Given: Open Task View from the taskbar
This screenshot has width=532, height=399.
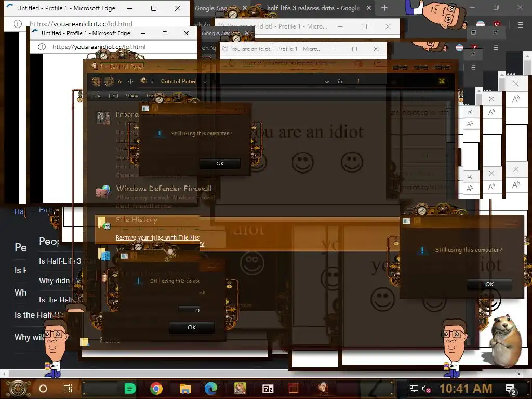Looking at the screenshot, I should pyautogui.click(x=68, y=389).
